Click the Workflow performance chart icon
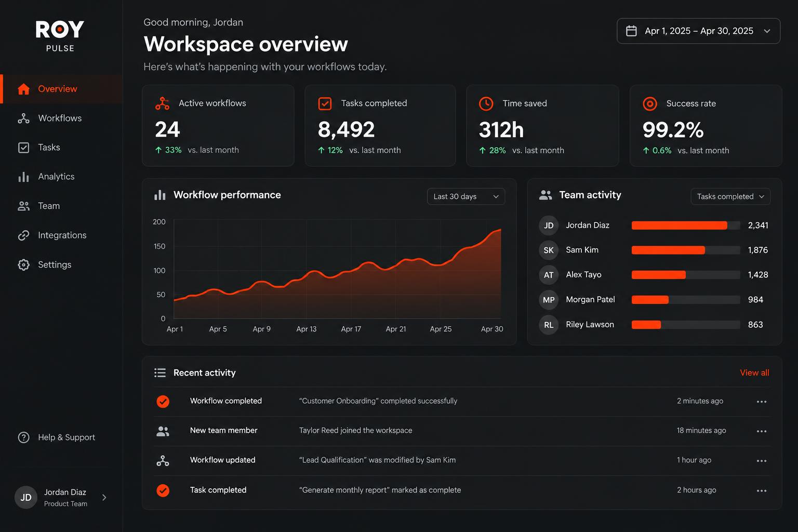798x532 pixels. 160,195
